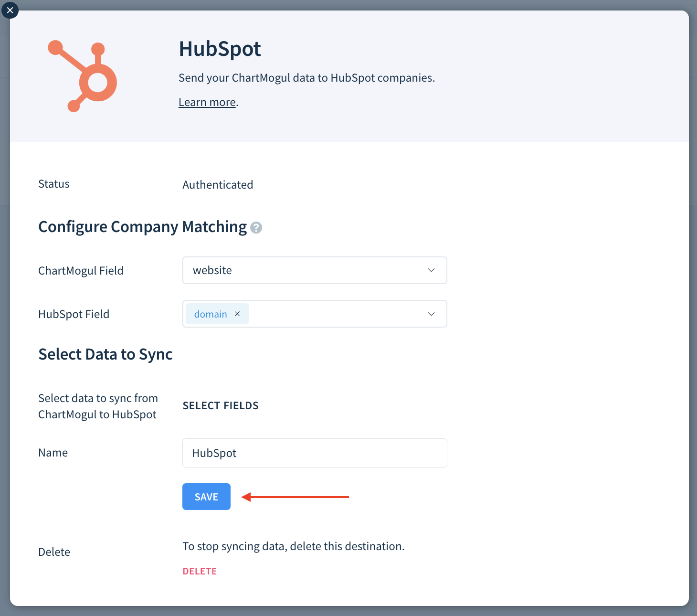
Task: Click the HubSpot sprocket logo
Action: (x=82, y=76)
